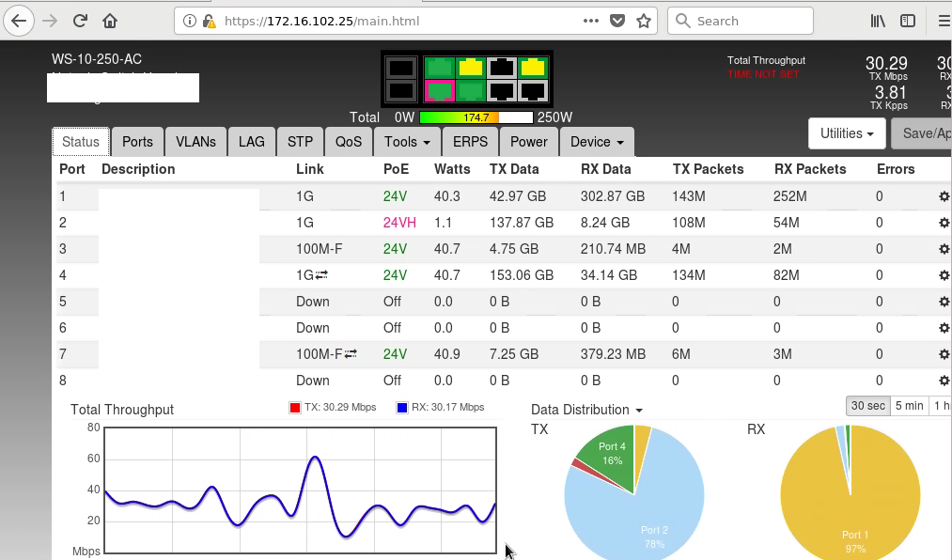Go to browser home page icon
Viewport: 952px width, 560px height.
[x=111, y=21]
